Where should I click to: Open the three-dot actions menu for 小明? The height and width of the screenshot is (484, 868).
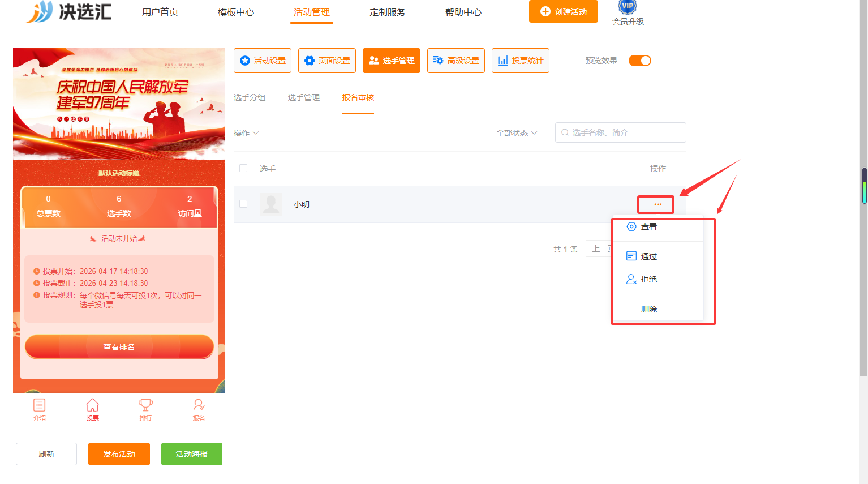[x=658, y=204]
